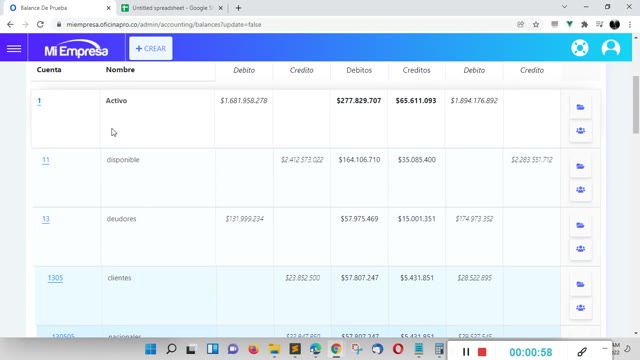Open folder icon for Activo row
The height and width of the screenshot is (360, 640).
[x=580, y=107]
